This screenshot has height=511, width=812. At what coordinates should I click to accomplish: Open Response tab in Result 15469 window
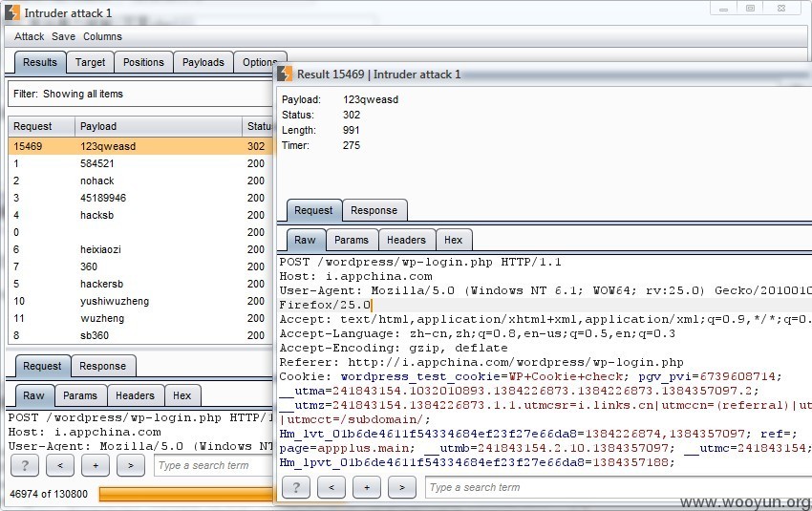tap(374, 210)
